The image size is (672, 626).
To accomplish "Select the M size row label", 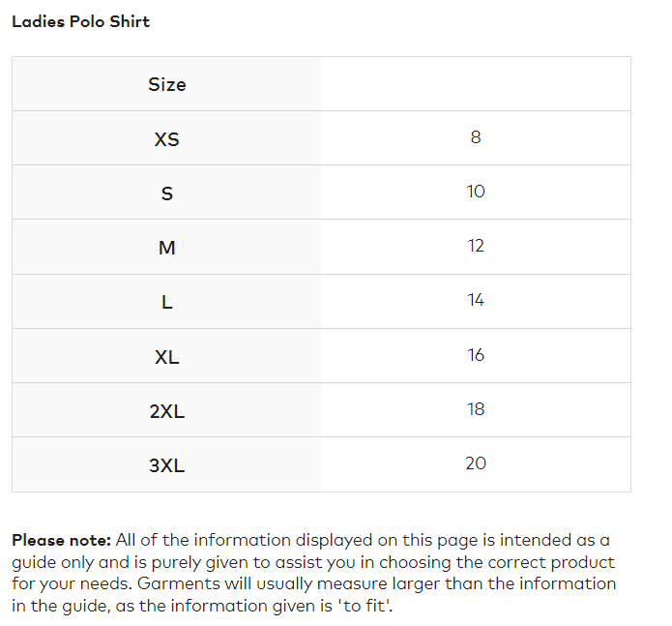I will 166,248.
